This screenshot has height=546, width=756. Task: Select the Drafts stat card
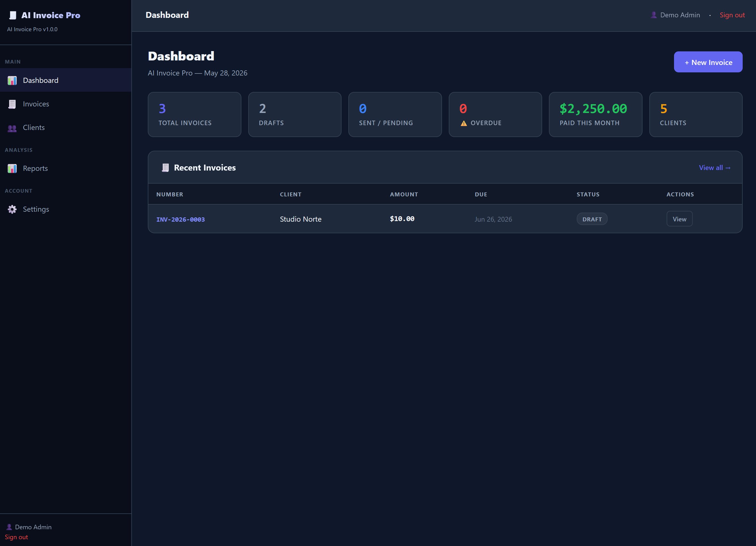(x=295, y=114)
